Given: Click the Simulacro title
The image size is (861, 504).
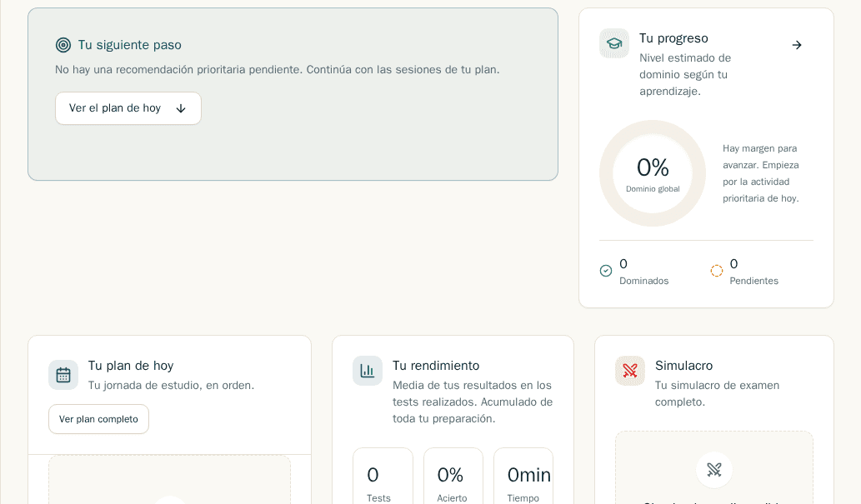Looking at the screenshot, I should click(683, 366).
